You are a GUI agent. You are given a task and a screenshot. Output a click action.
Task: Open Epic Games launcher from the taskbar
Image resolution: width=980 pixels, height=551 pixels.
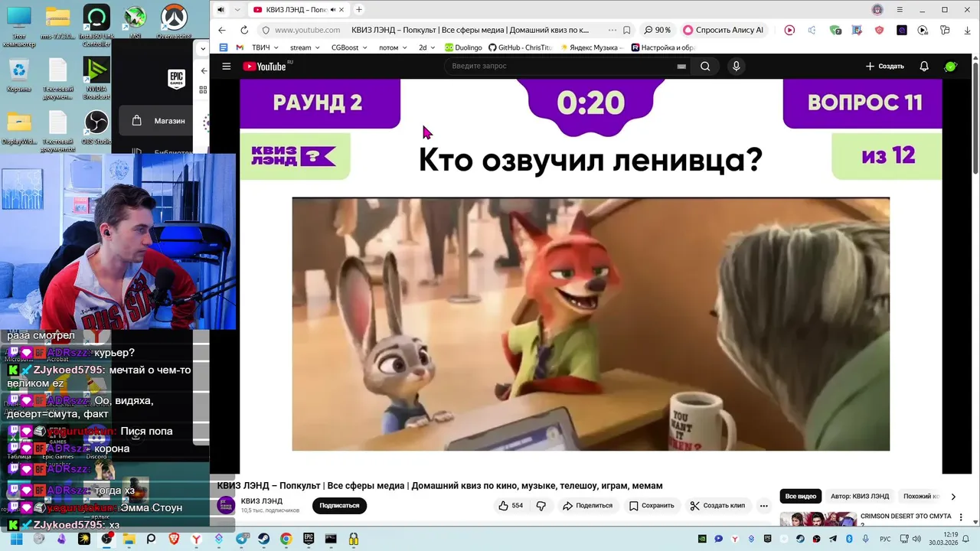309,539
